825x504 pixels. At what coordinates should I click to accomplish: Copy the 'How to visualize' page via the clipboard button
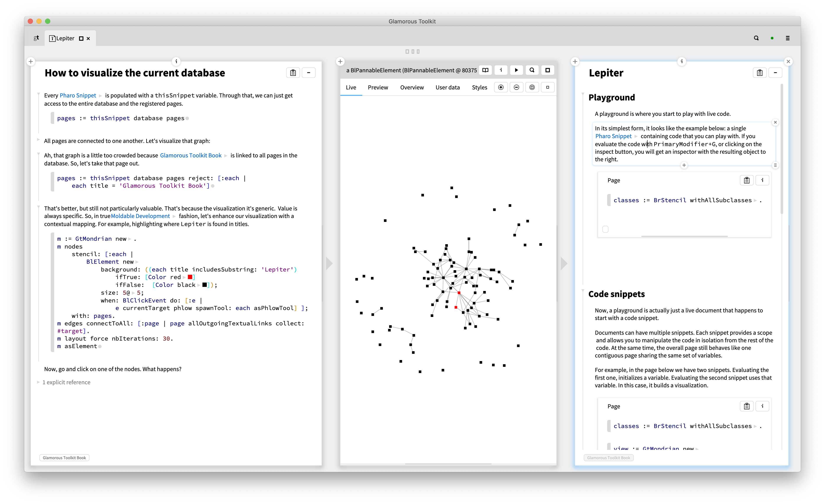(x=293, y=73)
